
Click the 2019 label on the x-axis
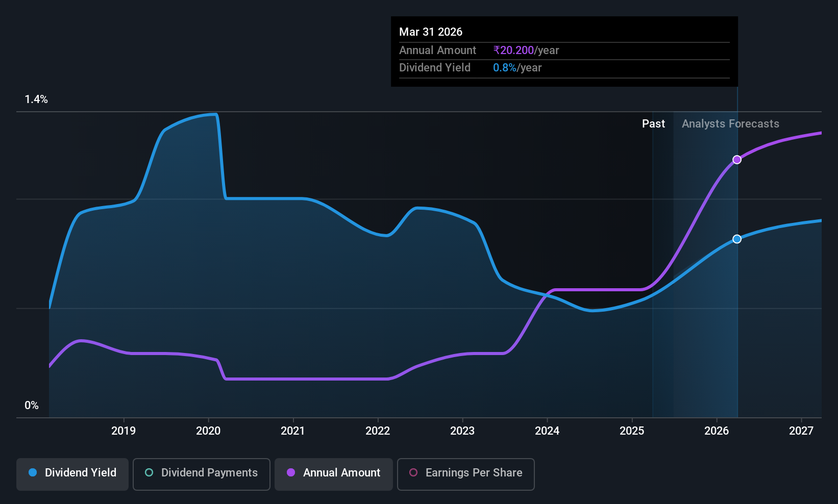tap(124, 431)
